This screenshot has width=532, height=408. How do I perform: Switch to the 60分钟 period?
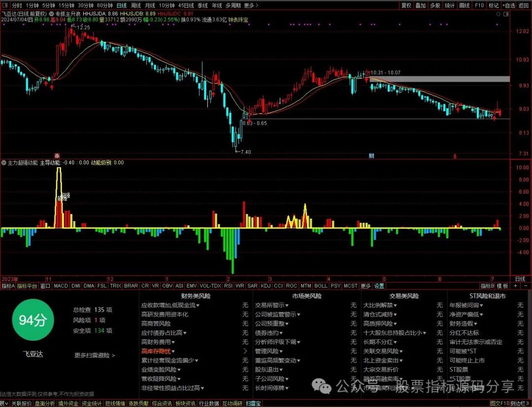(105, 5)
